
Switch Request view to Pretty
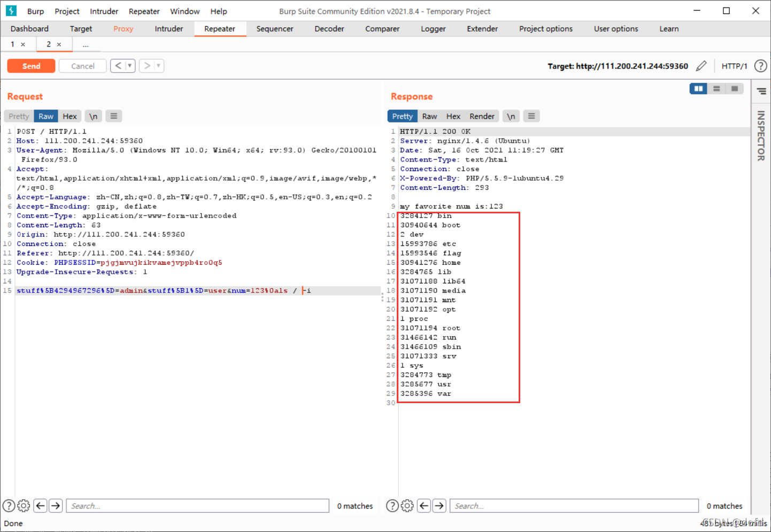19,116
